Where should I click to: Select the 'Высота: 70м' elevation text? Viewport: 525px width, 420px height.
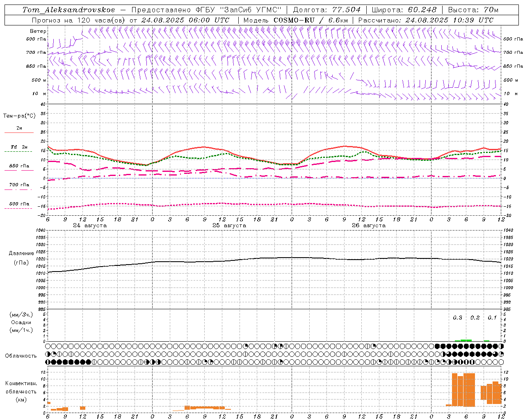point(473,10)
